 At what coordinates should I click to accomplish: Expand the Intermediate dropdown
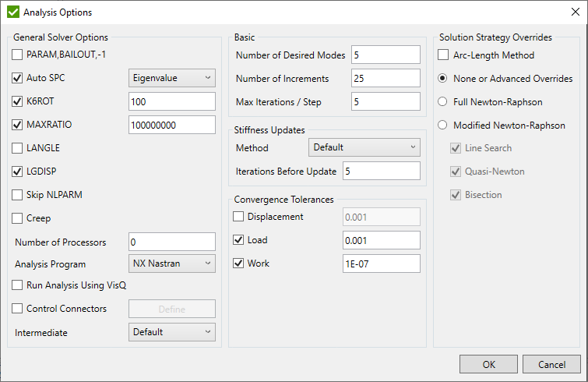pyautogui.click(x=171, y=332)
